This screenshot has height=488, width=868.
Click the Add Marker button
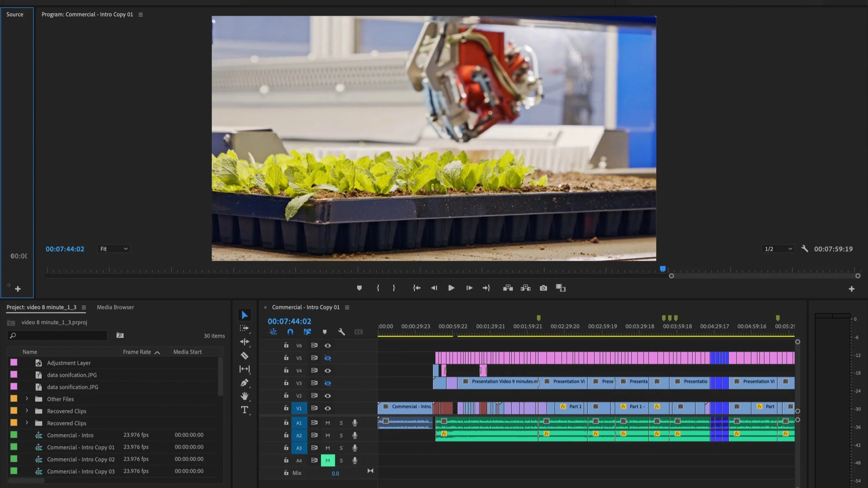pos(359,287)
